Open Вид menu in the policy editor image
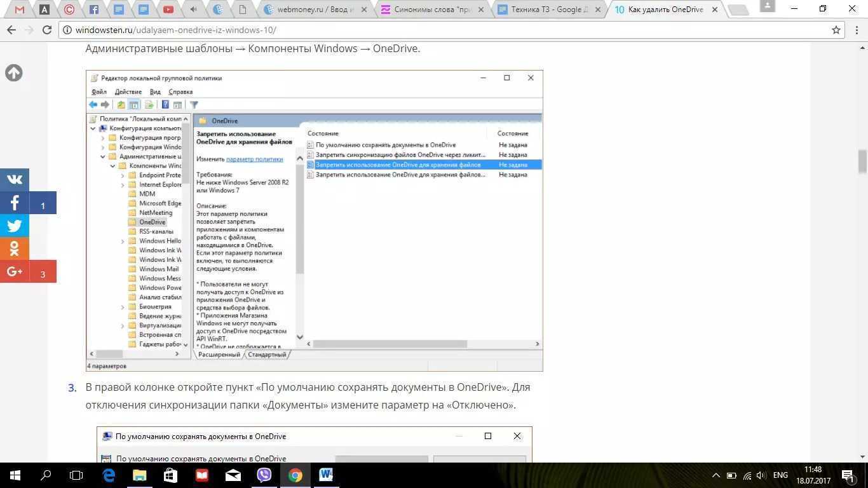This screenshot has width=868, height=488. click(155, 91)
